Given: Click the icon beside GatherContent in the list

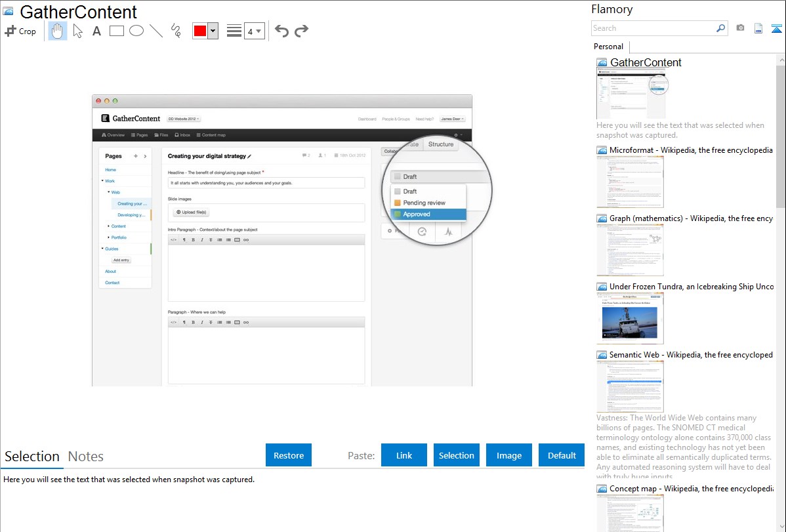Looking at the screenshot, I should [x=602, y=63].
